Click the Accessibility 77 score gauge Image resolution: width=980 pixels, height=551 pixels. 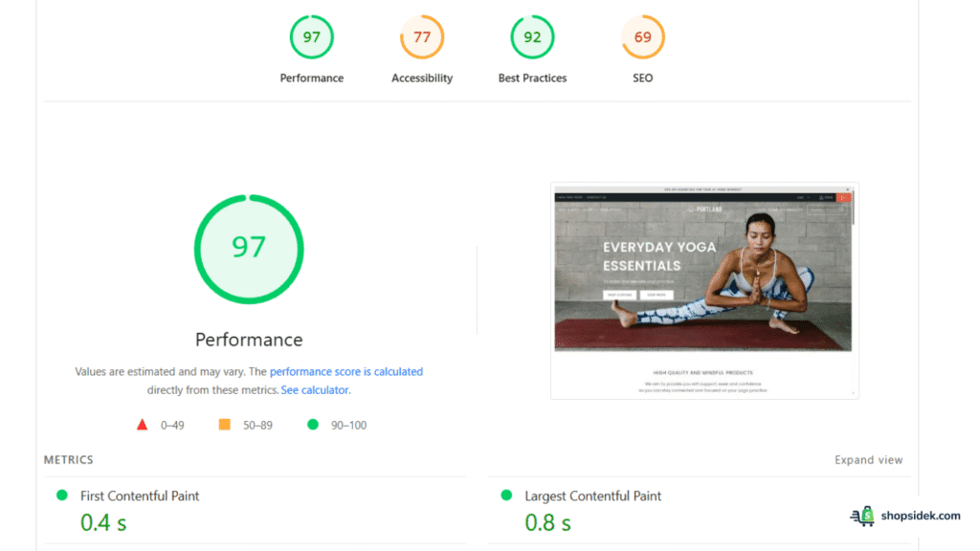click(421, 36)
